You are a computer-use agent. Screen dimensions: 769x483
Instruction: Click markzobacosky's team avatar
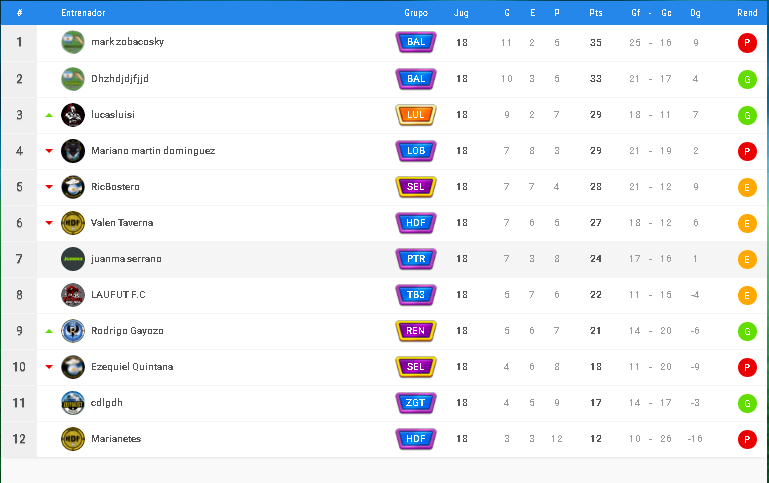73,42
